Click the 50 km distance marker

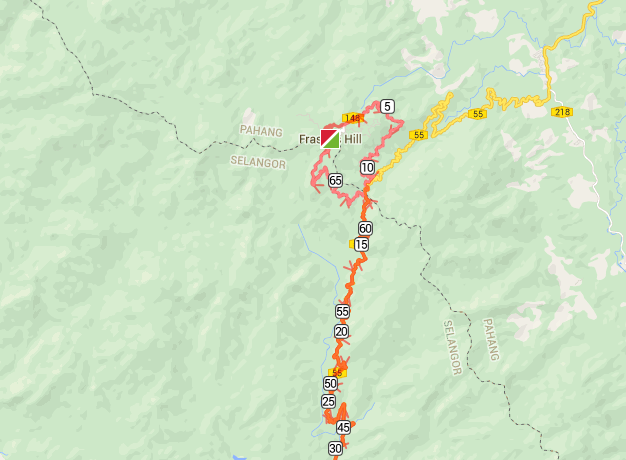tap(331, 384)
